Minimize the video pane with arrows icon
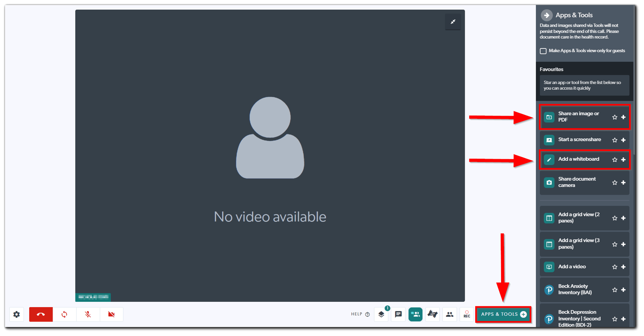The image size is (644, 336). click(453, 22)
